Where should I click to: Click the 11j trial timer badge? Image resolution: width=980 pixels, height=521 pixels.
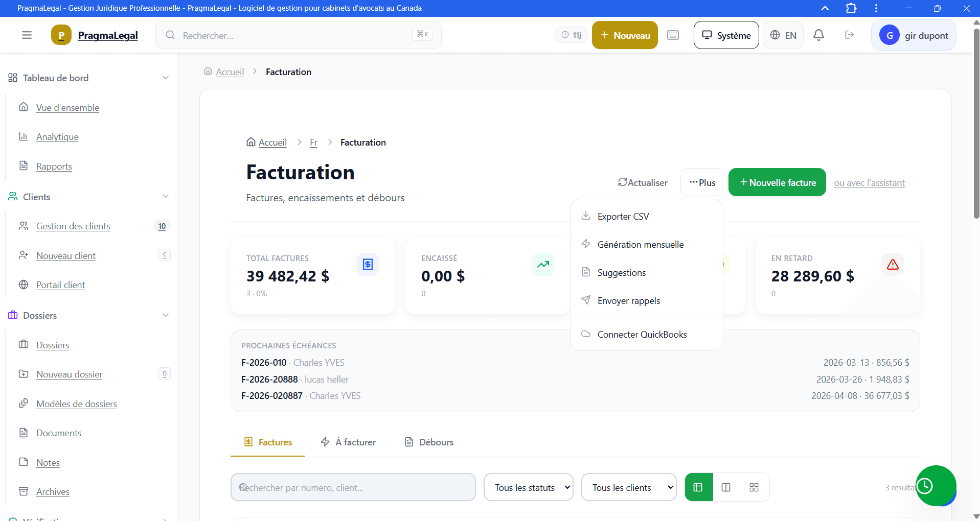coord(571,35)
